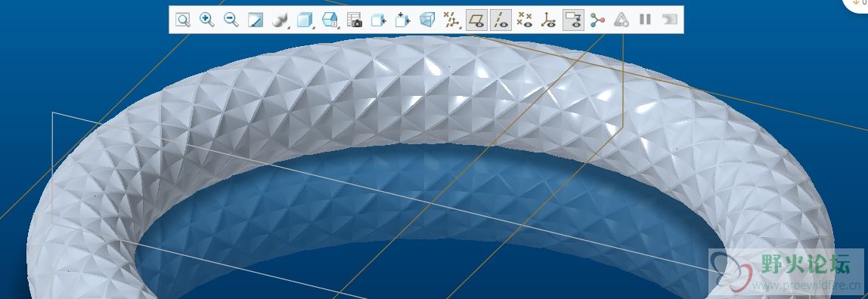Select the Zoom In tool
The height and width of the screenshot is (299, 868).
click(207, 20)
